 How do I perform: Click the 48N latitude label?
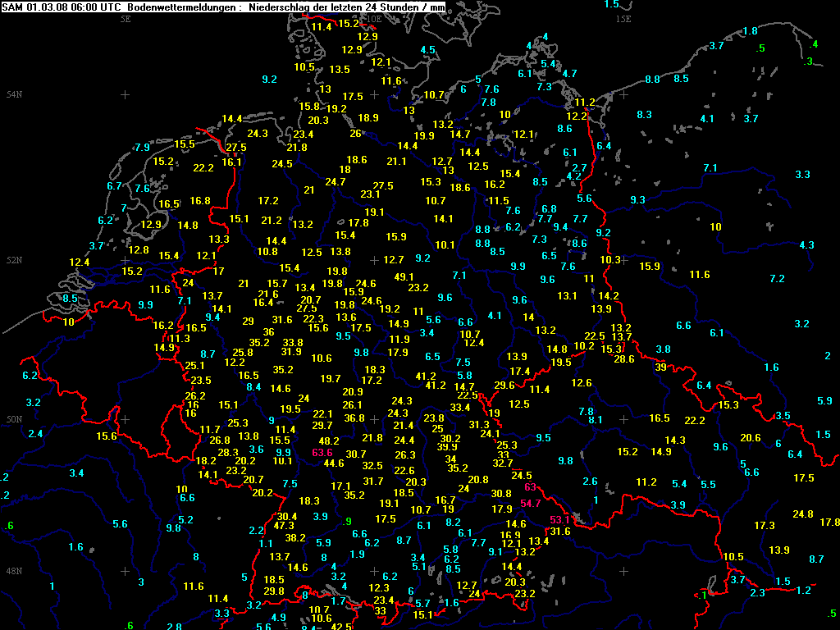click(x=15, y=570)
